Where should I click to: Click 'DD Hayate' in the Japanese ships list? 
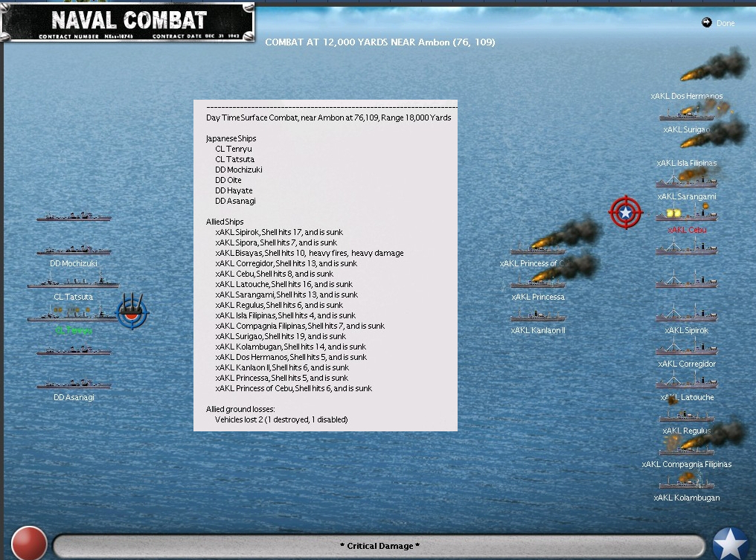[x=234, y=190]
